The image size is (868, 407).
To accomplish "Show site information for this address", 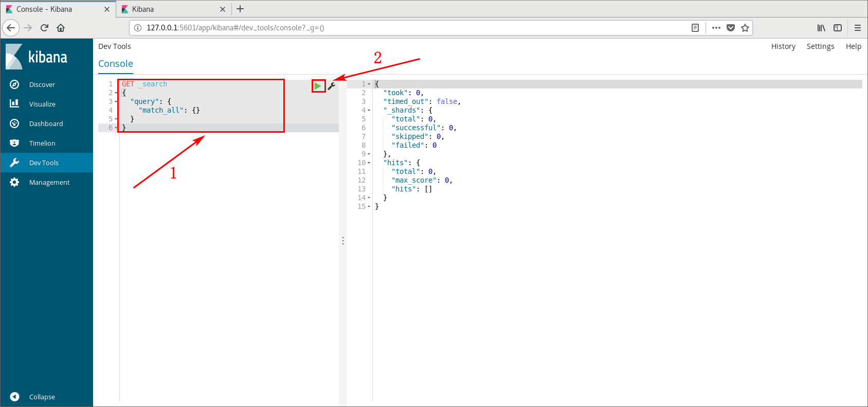I will [x=138, y=28].
